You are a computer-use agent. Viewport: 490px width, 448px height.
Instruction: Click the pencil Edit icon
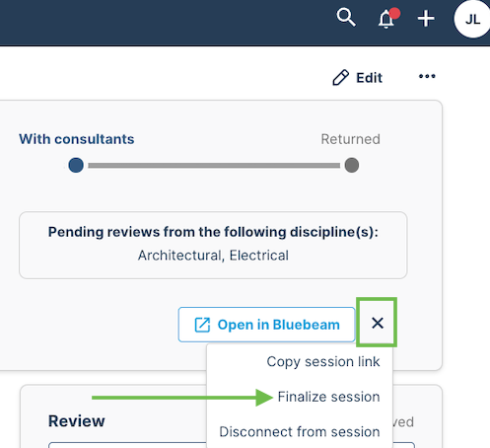340,78
